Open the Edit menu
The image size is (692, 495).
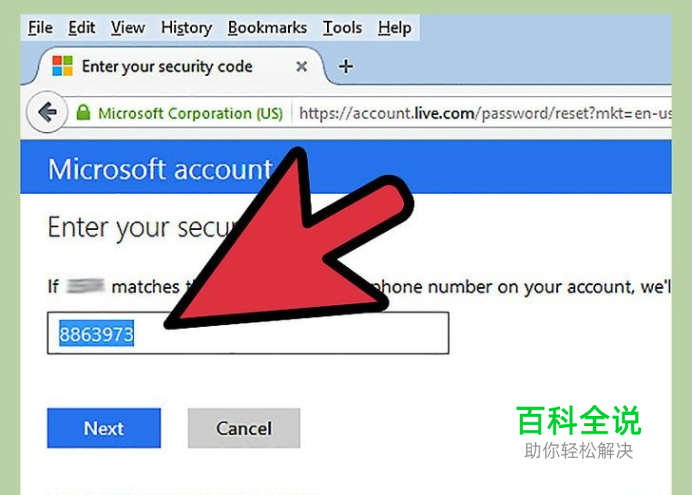coord(82,28)
